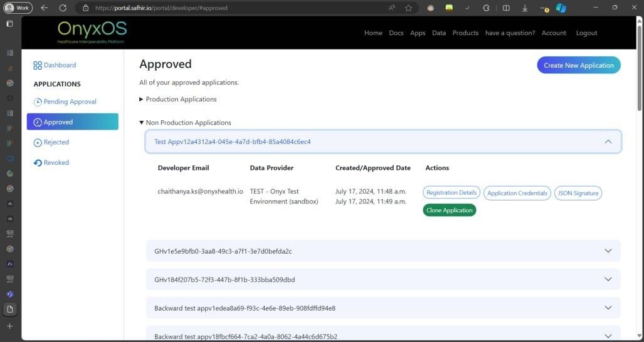Open a new tab with the plus icon
This screenshot has height=342, width=644.
pos(9,326)
